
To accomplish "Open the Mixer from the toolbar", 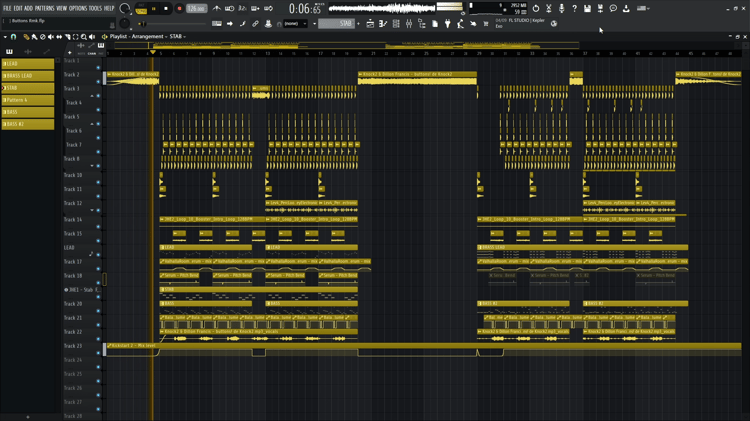I will click(409, 23).
